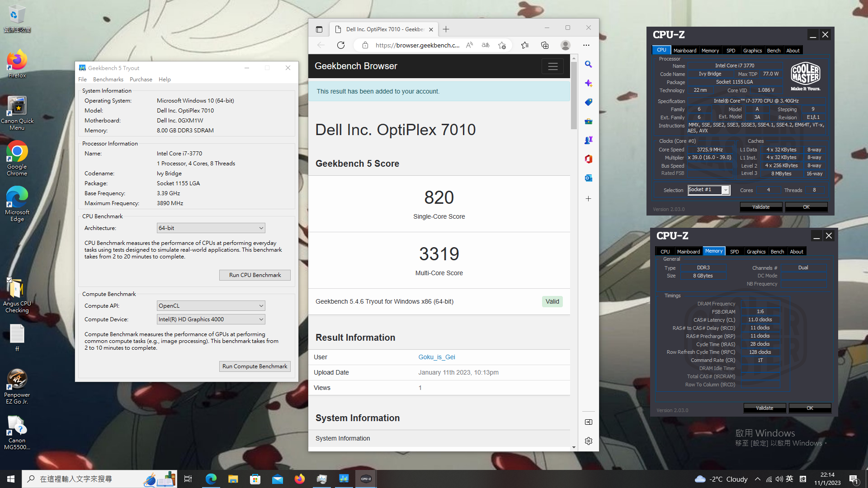The height and width of the screenshot is (488, 868).
Task: Open the Canon Quick Menu desktop icon
Action: tap(17, 113)
